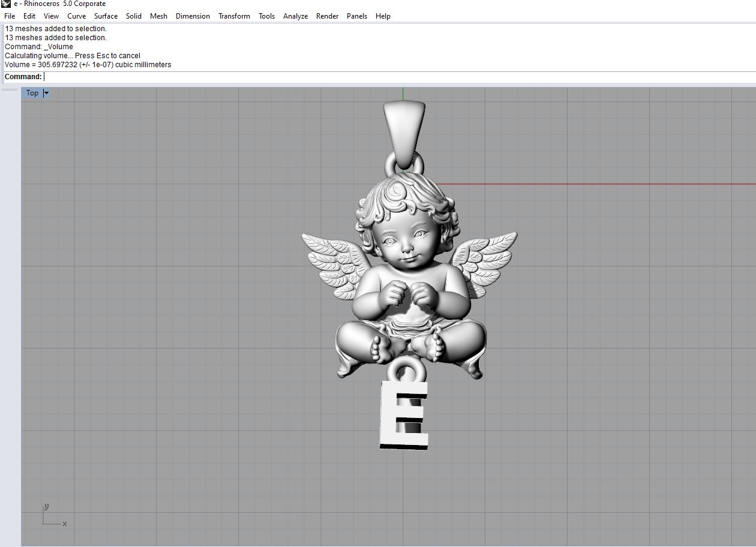This screenshot has width=756, height=547.
Task: Expand the Top viewport dropdown arrow
Action: tap(46, 93)
